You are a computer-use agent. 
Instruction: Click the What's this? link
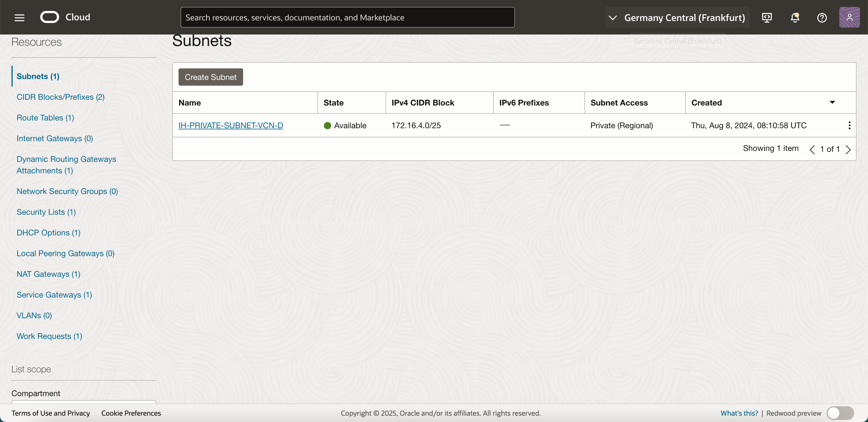[739, 413]
